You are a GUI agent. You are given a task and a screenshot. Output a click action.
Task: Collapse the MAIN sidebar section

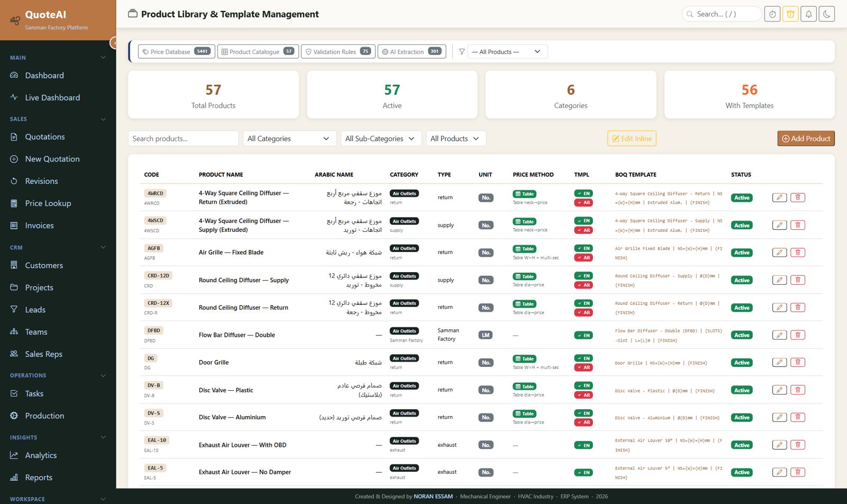pyautogui.click(x=58, y=58)
